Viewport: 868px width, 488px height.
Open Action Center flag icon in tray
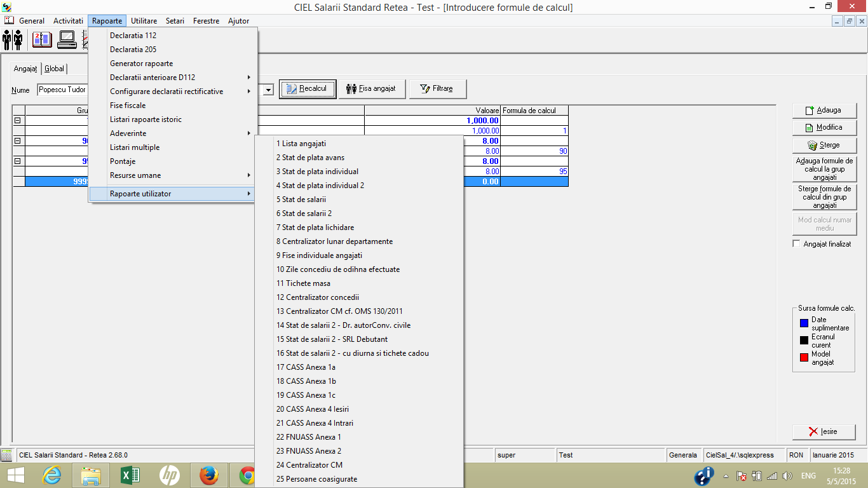point(741,476)
